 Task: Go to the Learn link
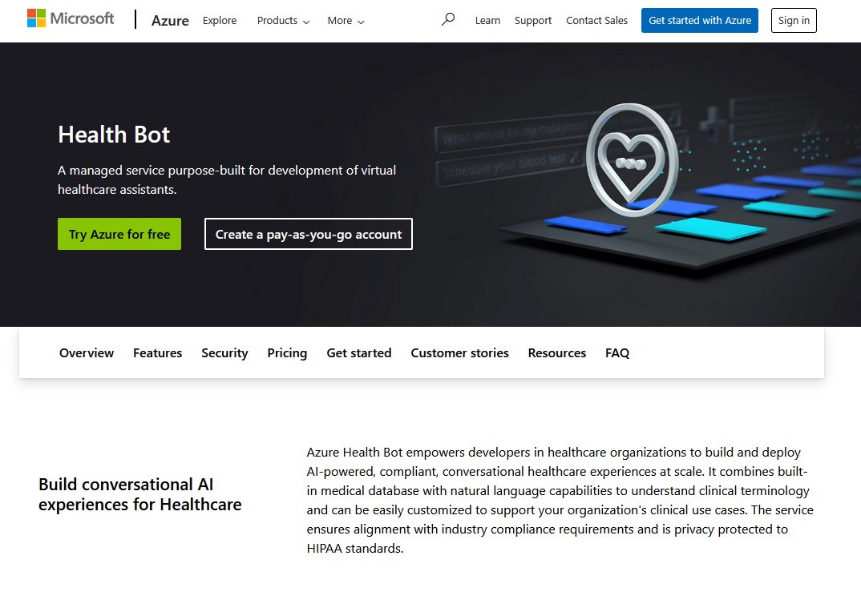(x=487, y=21)
